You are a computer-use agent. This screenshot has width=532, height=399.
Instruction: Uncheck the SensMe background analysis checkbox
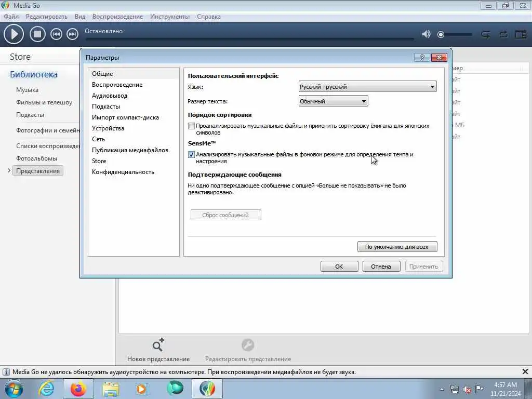(x=191, y=154)
